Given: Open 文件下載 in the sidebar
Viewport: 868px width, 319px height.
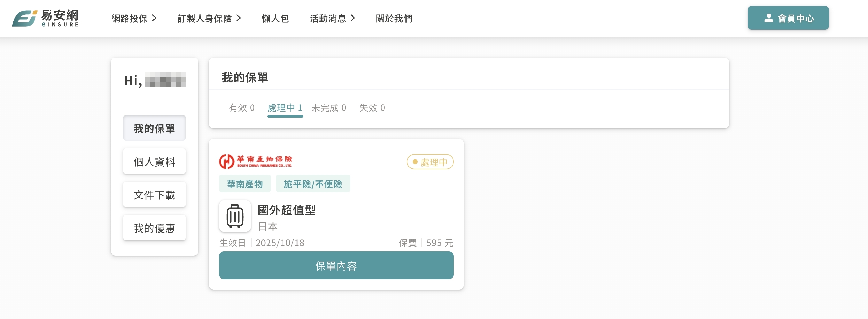Looking at the screenshot, I should (x=154, y=195).
